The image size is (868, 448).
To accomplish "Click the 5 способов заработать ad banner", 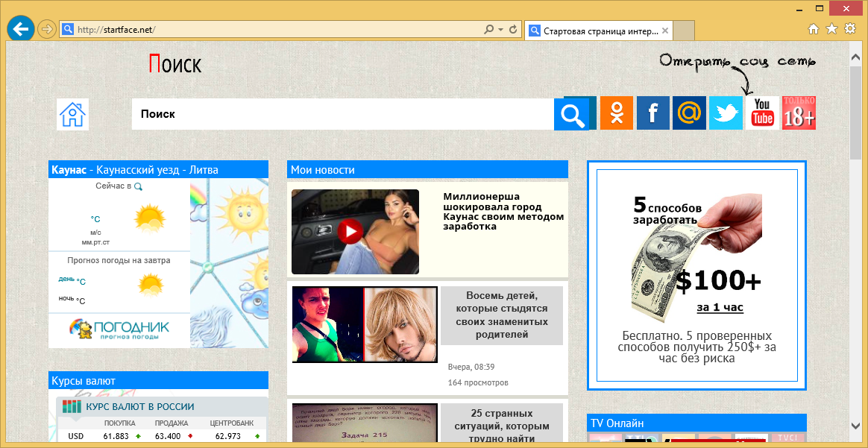I will click(696, 275).
